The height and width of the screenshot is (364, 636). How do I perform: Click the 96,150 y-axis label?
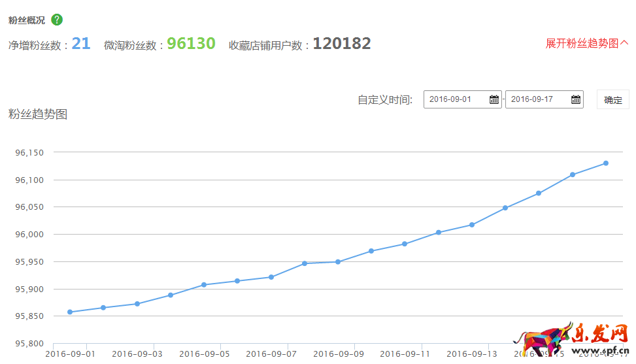point(29,153)
